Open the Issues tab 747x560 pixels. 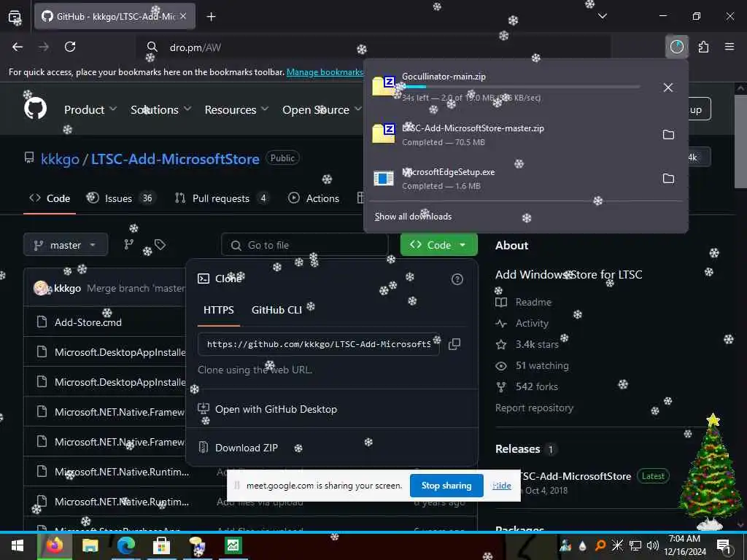[x=120, y=198]
